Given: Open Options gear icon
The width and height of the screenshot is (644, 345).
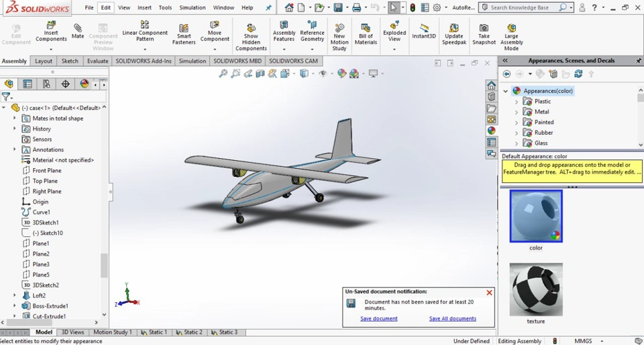Looking at the screenshot, I should 437,7.
